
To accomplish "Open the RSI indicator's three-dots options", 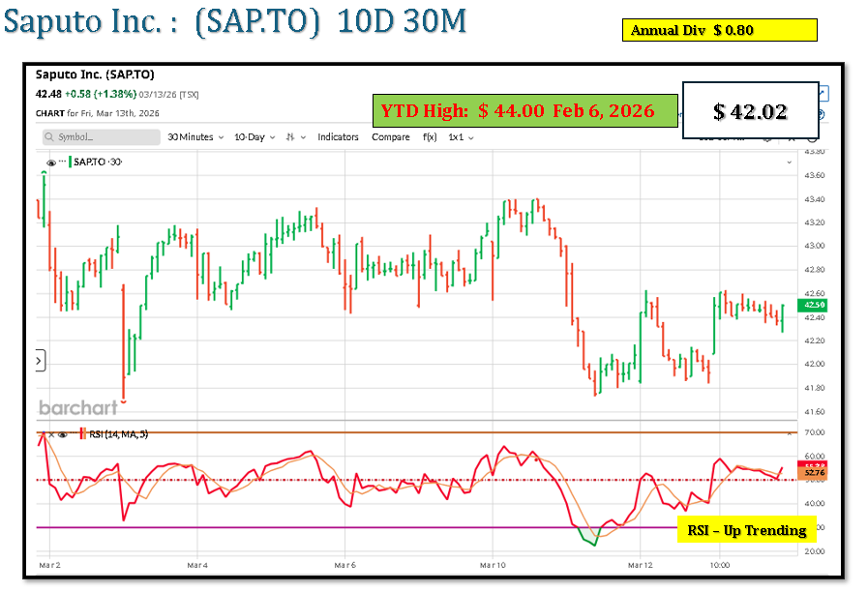I will pos(73,434).
